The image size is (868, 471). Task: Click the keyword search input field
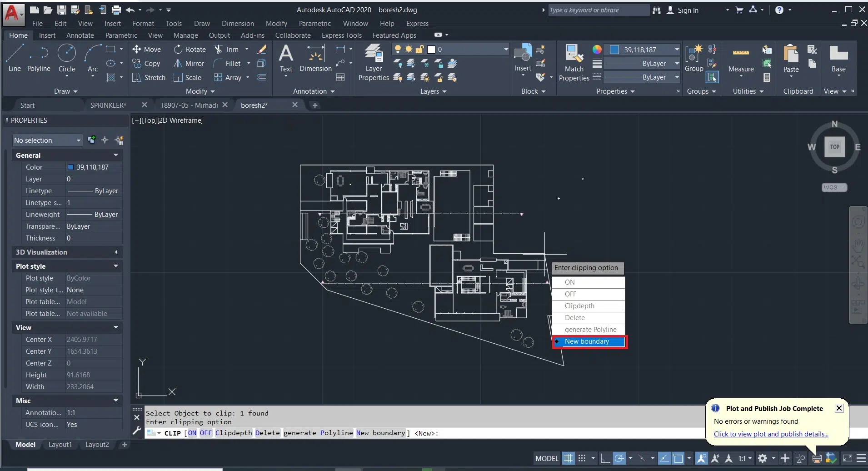coord(598,10)
